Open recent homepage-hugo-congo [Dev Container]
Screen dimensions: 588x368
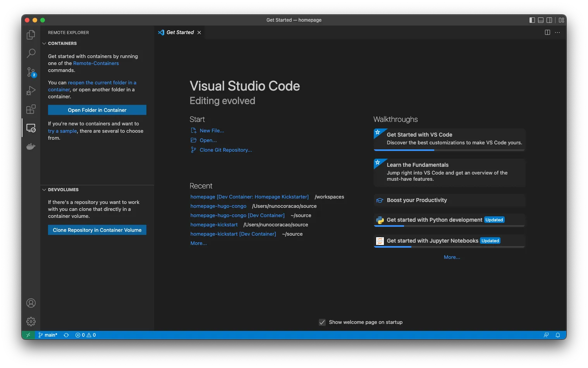click(237, 216)
